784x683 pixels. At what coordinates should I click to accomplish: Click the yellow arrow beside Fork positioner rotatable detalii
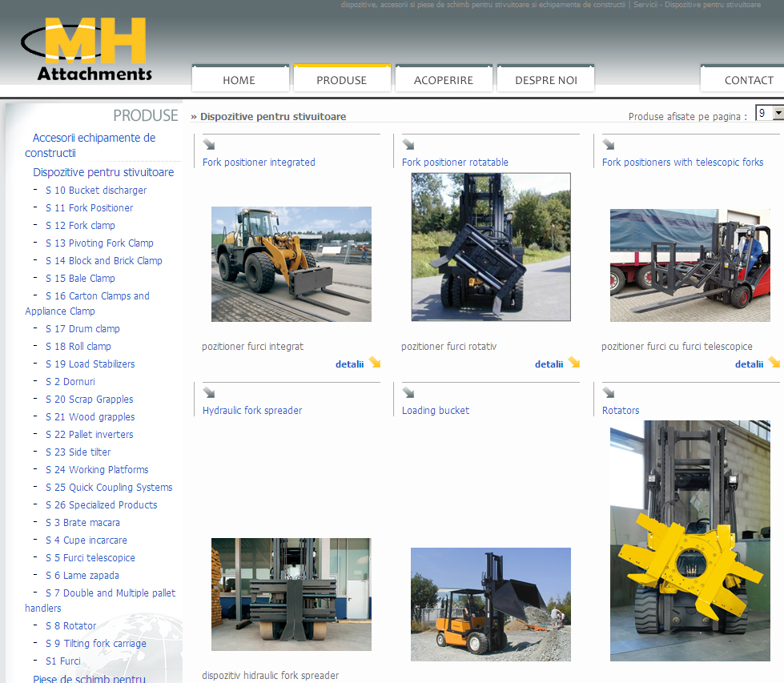[573, 363]
